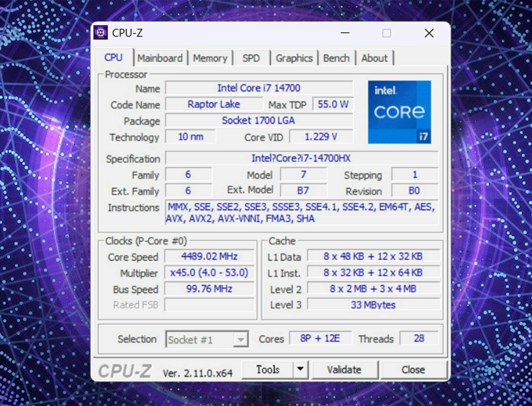532x406 pixels.
Task: Click the Name field Intel Core i7 14700
Action: [x=259, y=88]
